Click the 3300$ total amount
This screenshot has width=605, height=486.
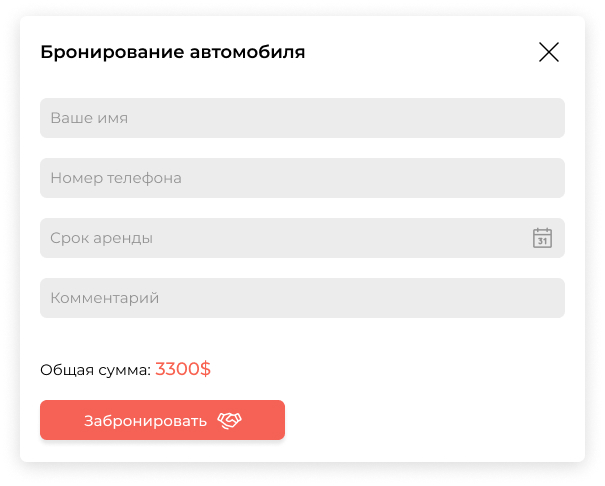click(x=183, y=369)
